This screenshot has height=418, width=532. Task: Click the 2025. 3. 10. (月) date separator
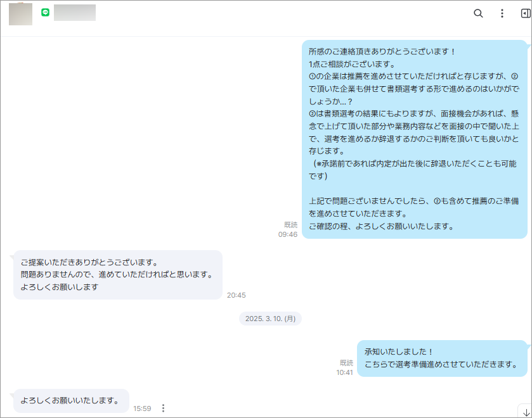[x=270, y=319]
